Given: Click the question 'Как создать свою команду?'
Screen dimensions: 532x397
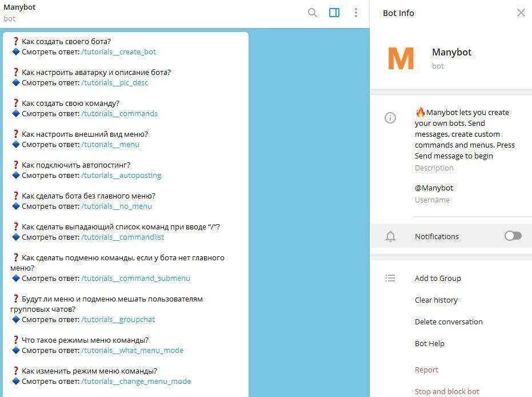Looking at the screenshot, I should click(x=71, y=103).
